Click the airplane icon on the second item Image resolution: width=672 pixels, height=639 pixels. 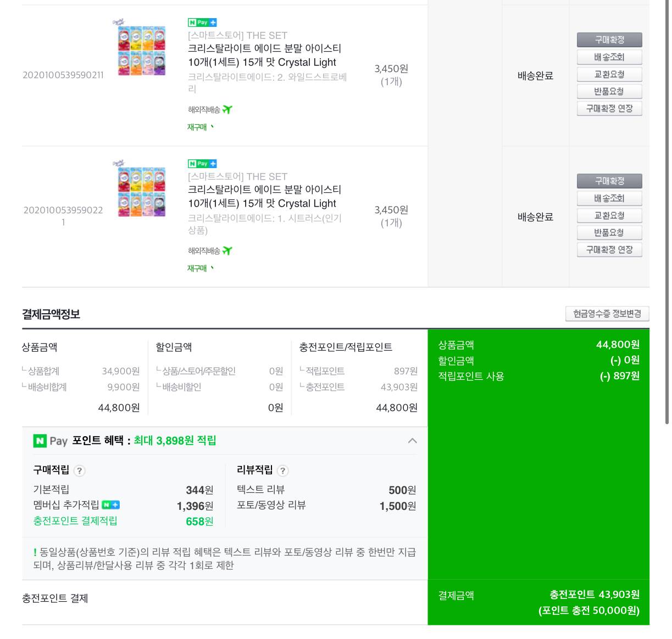pos(227,251)
